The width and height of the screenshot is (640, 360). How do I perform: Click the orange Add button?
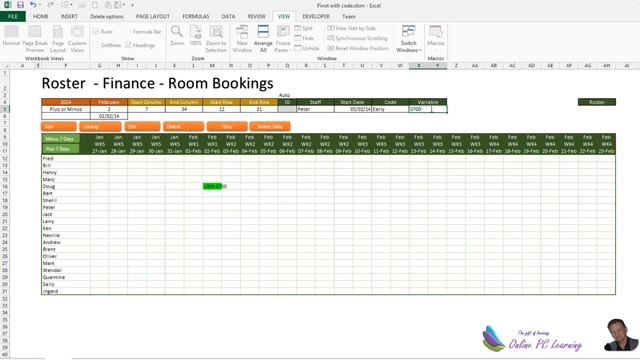pyautogui.click(x=59, y=127)
